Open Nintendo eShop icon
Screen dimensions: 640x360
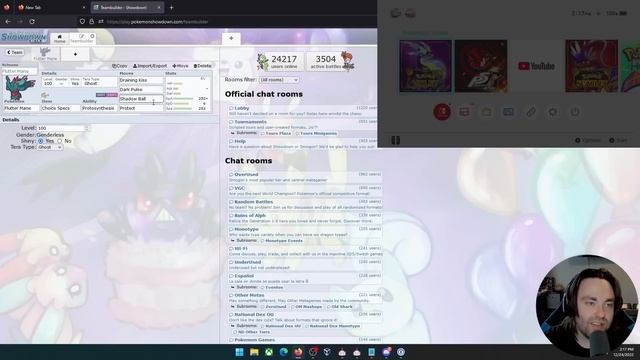coord(486,112)
